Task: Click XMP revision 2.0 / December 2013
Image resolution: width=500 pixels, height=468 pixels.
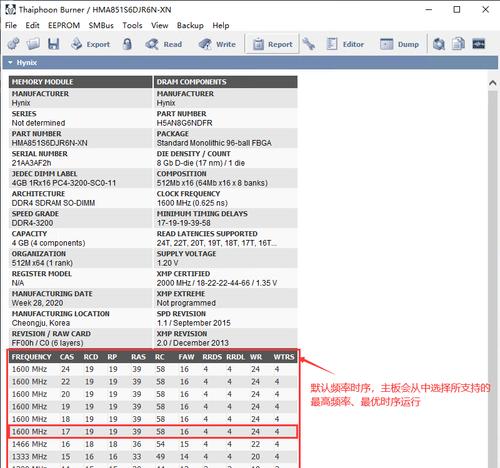Action: click(x=193, y=343)
